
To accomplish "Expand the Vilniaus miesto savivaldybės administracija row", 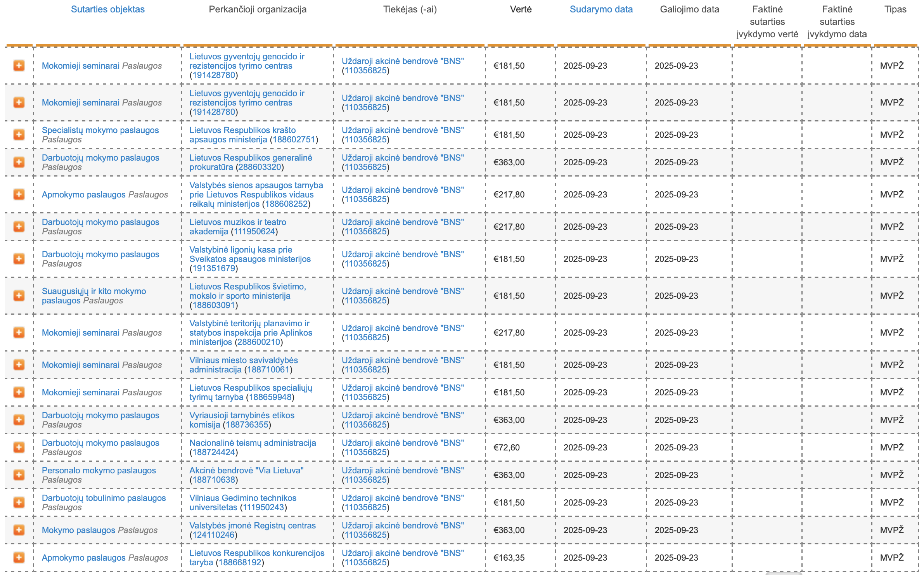I will [19, 365].
